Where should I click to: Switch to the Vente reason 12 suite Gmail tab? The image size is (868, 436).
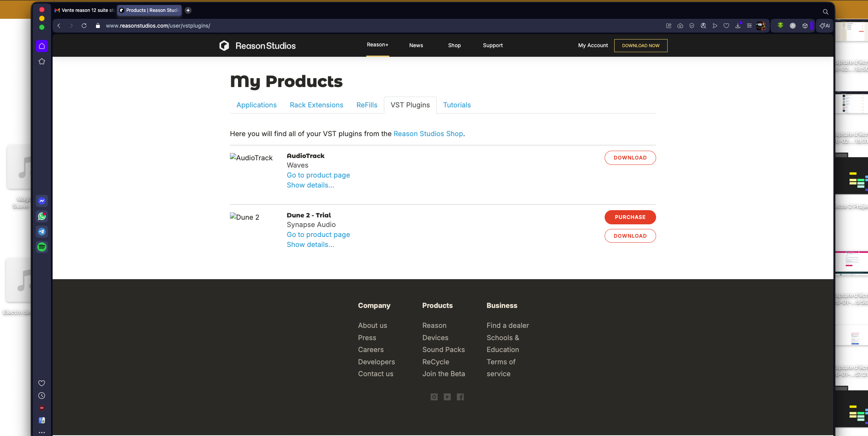click(x=84, y=10)
